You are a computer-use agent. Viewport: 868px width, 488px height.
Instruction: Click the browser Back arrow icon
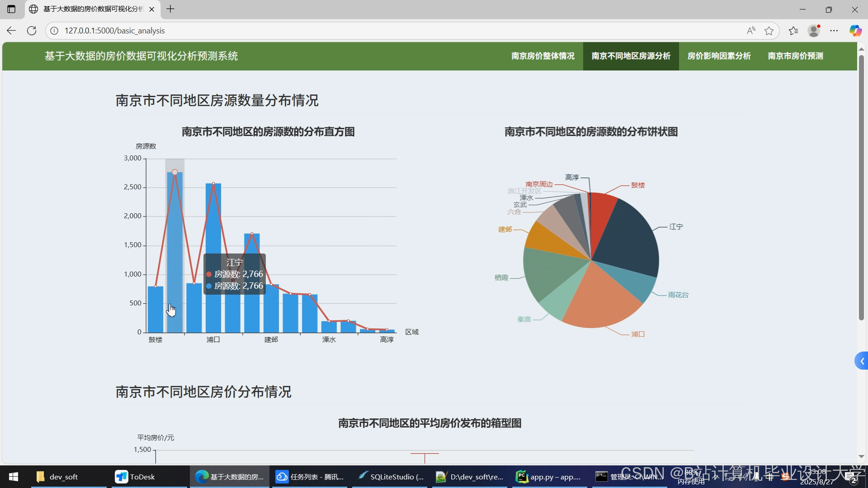tap(11, 31)
